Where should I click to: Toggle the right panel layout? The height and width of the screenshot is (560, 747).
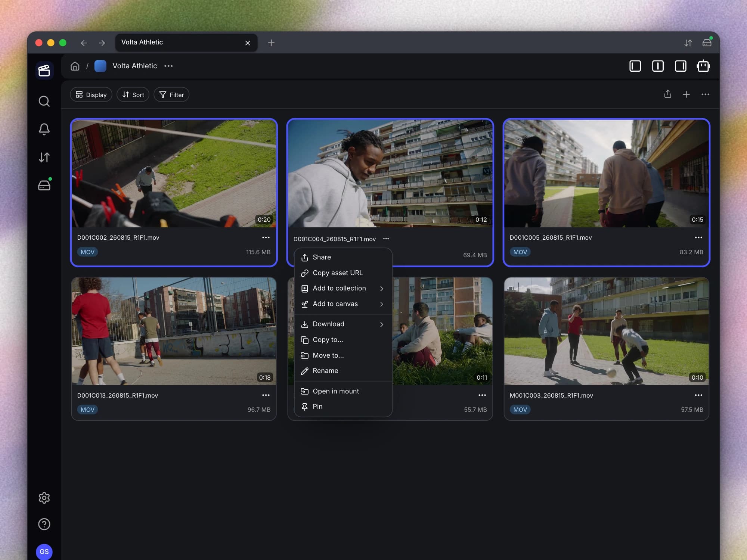coord(681,66)
